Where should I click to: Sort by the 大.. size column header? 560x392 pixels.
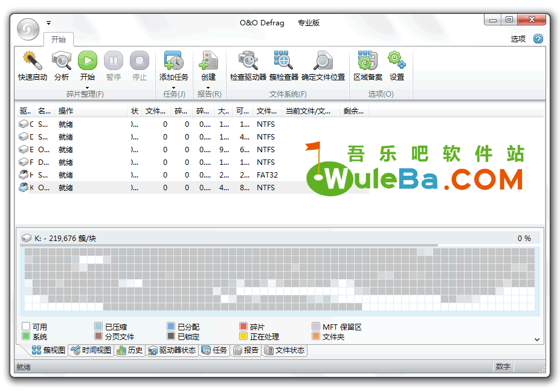223,111
